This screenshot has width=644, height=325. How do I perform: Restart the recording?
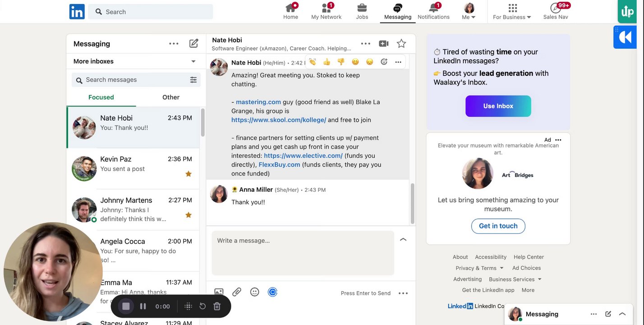[x=202, y=306]
